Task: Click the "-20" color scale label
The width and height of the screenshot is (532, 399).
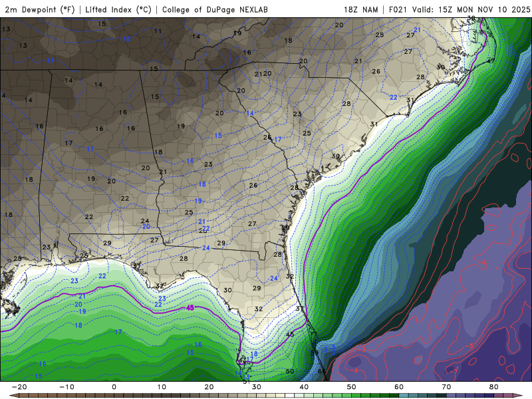Action: tap(19, 387)
